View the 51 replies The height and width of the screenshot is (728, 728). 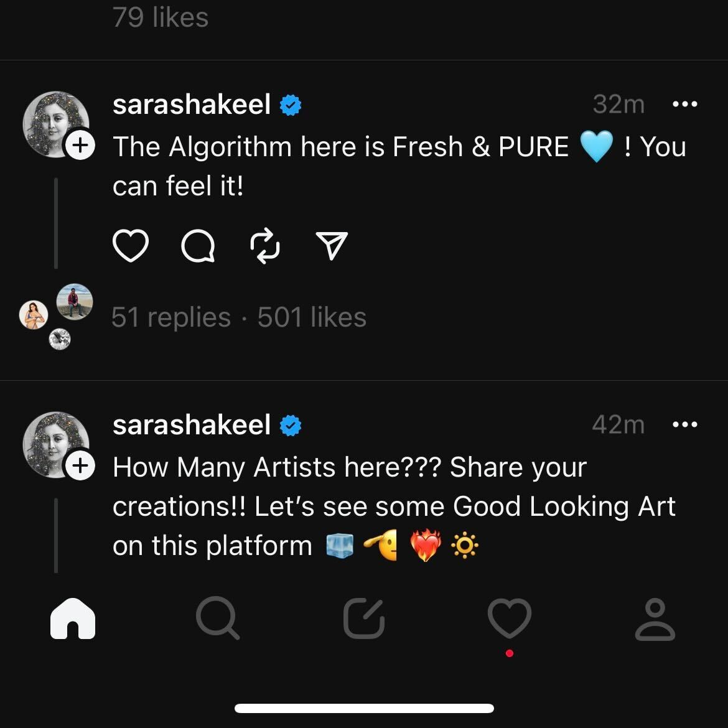point(171,317)
